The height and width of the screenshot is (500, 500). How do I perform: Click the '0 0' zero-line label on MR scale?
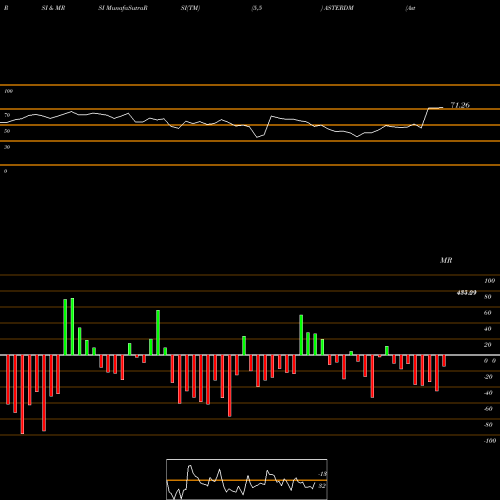(490, 361)
